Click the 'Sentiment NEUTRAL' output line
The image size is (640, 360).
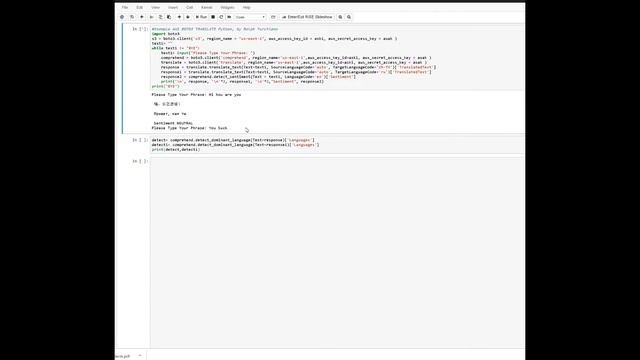[173, 123]
